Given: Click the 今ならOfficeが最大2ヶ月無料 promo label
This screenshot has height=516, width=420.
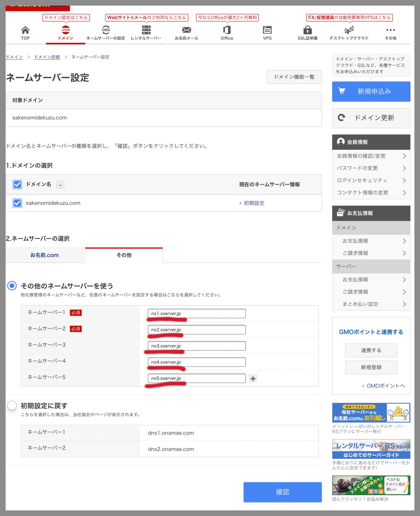Looking at the screenshot, I should coord(227,18).
